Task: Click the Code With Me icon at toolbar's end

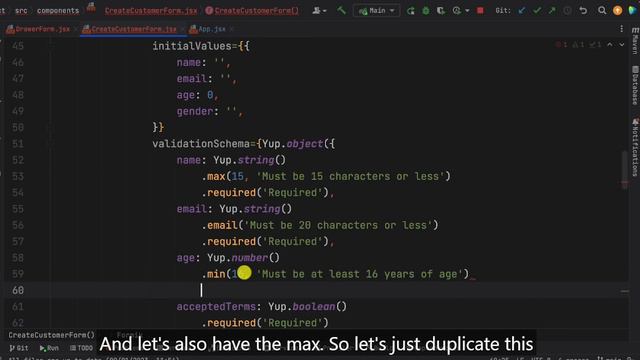Action: 633,11
